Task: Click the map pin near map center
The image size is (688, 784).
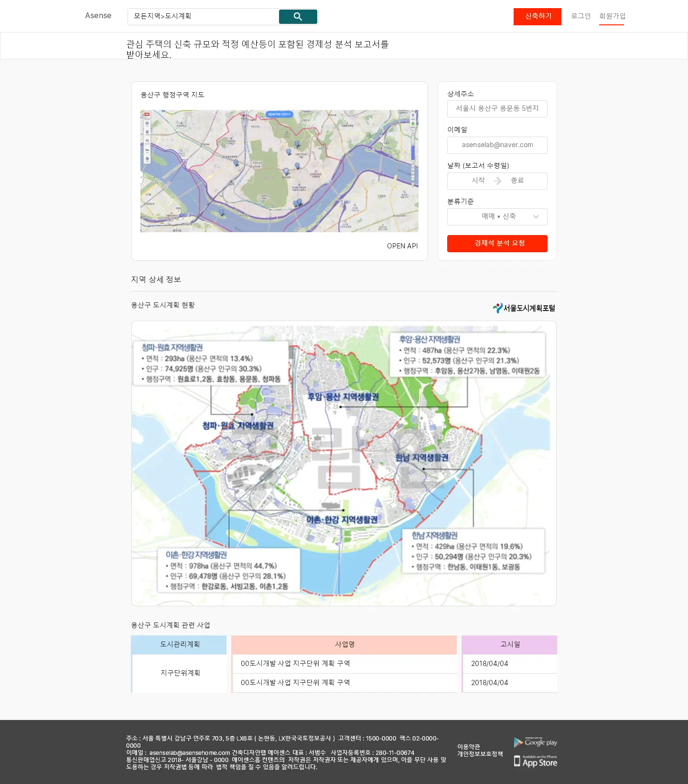Action: (286, 171)
